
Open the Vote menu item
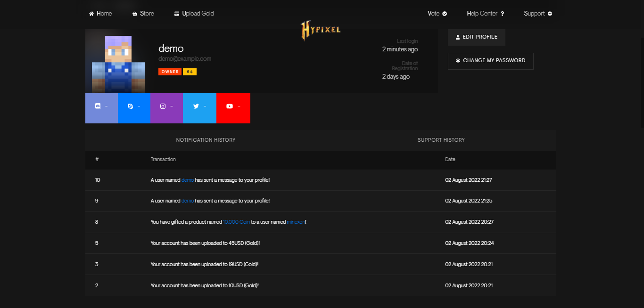(x=437, y=14)
